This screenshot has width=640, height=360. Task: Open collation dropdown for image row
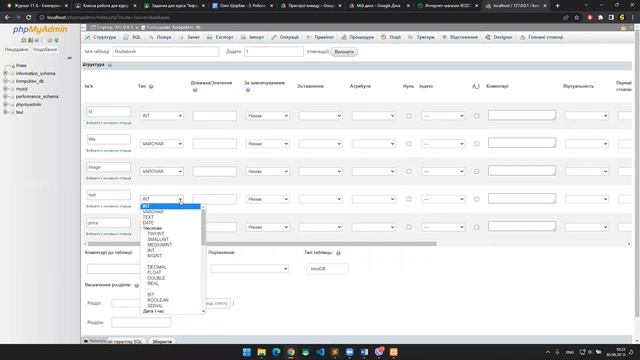(321, 171)
